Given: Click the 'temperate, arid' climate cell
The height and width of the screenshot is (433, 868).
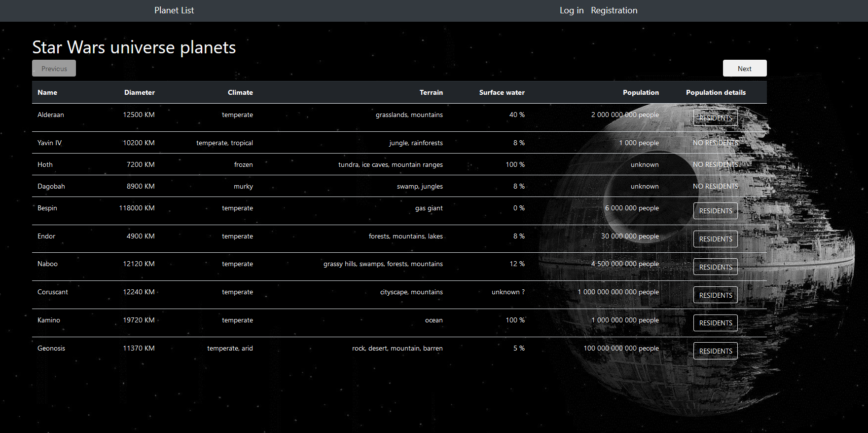Looking at the screenshot, I should click(x=230, y=348).
